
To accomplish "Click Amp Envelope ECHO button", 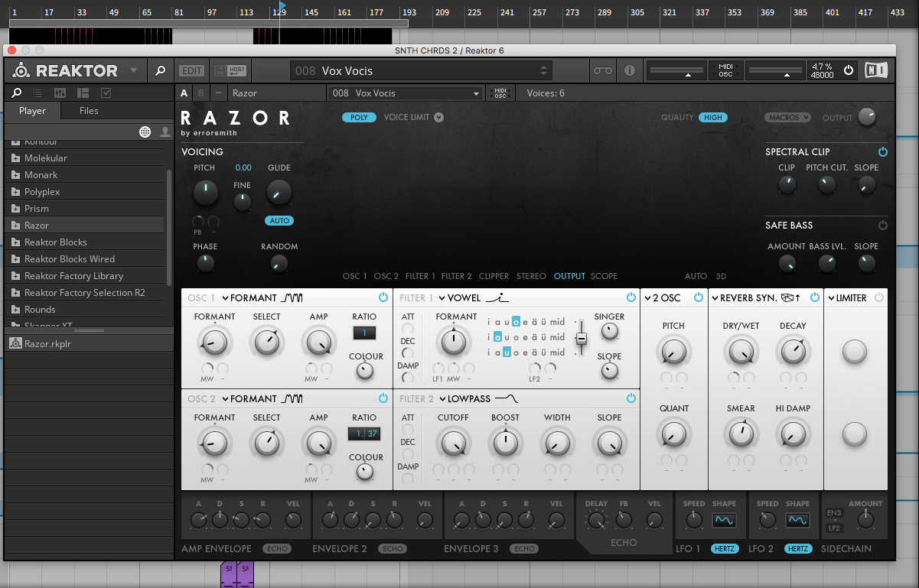I will [x=277, y=549].
